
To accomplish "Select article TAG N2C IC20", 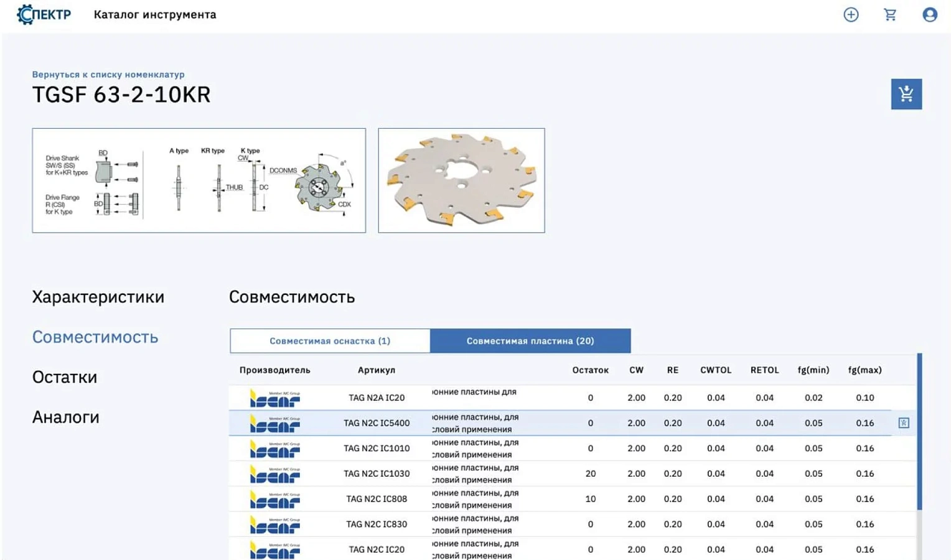I will click(377, 549).
